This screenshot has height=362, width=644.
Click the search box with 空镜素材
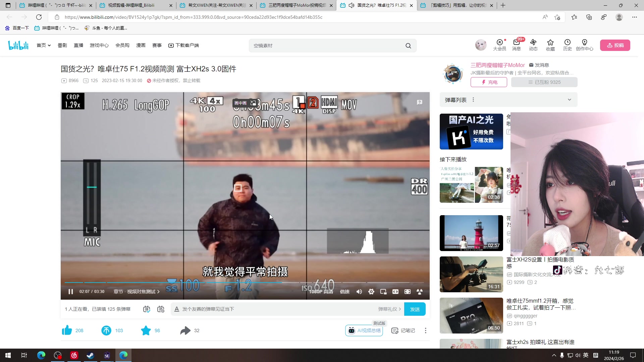327,46
